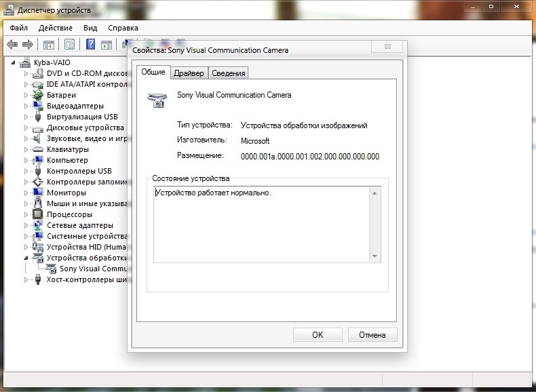Close the Свойства properties dialog
Viewport: 536px width, 392px height.
point(387,47)
